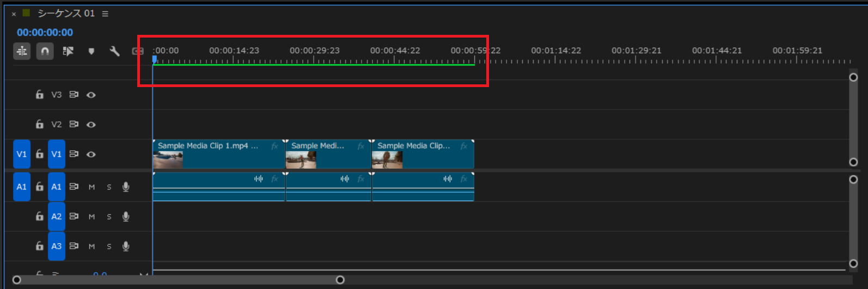Open the シーケンス 01 panel menu
Image resolution: width=868 pixels, height=289 pixels.
pos(105,14)
